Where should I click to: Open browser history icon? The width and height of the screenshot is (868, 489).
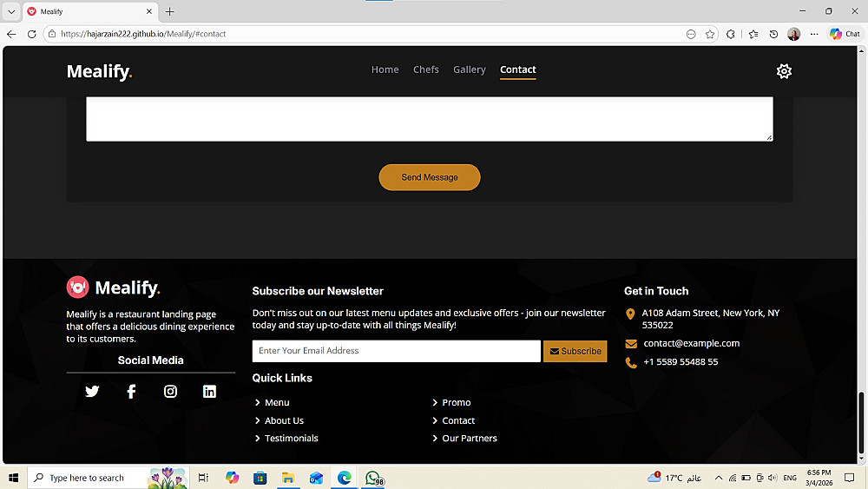[773, 35]
